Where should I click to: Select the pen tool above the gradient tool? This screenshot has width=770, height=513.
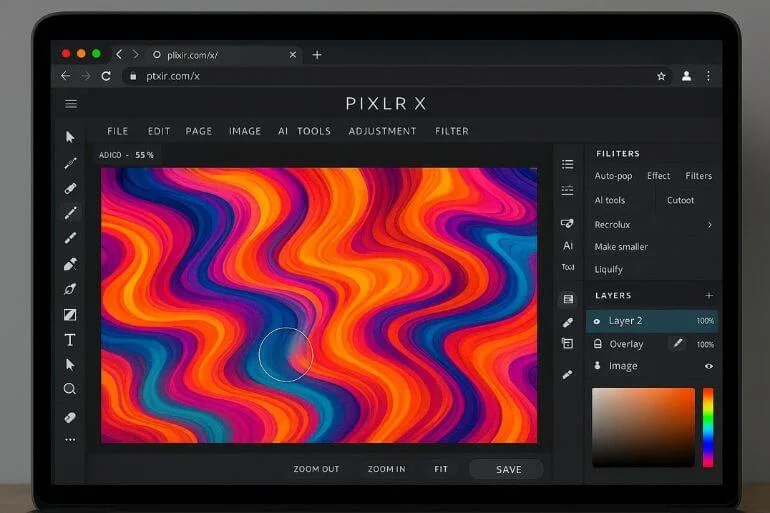click(70, 289)
